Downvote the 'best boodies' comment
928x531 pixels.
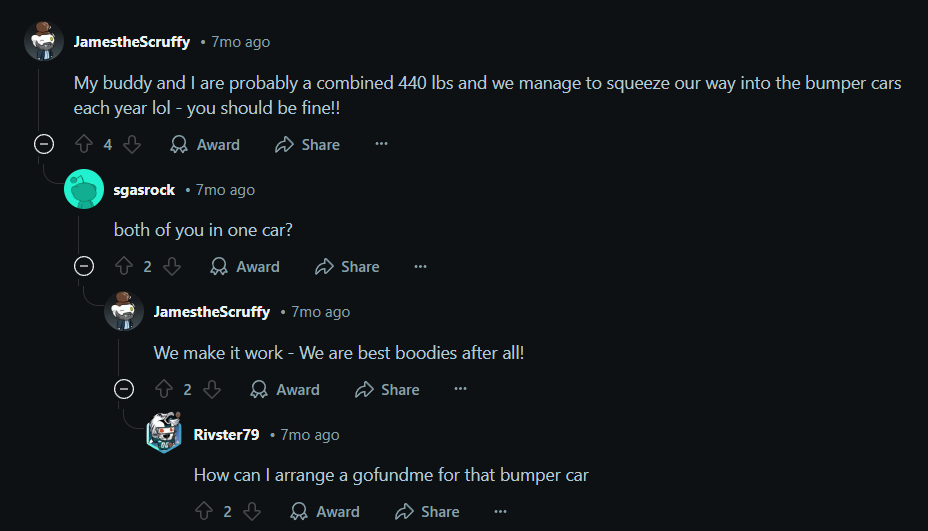[x=212, y=389]
